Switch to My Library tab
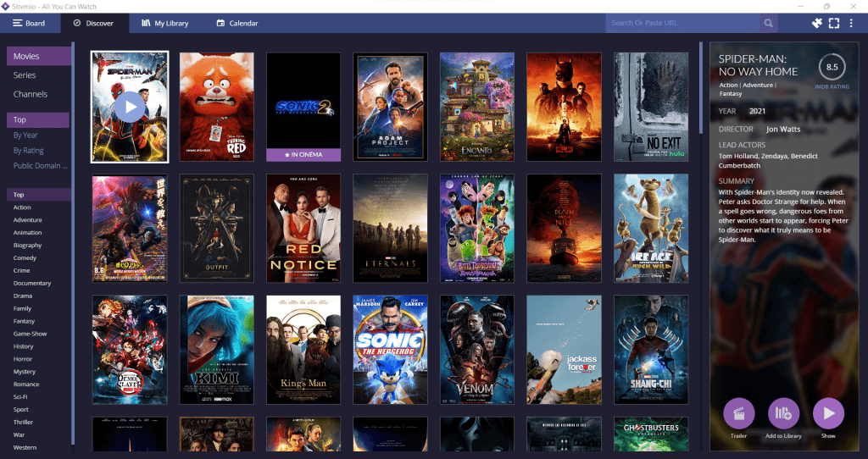 pyautogui.click(x=165, y=23)
